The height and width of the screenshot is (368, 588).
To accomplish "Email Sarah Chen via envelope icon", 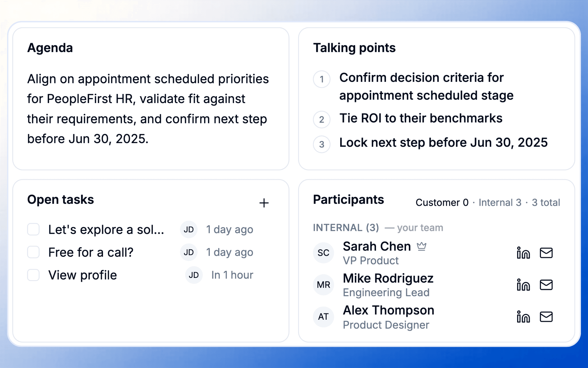I will click(546, 253).
